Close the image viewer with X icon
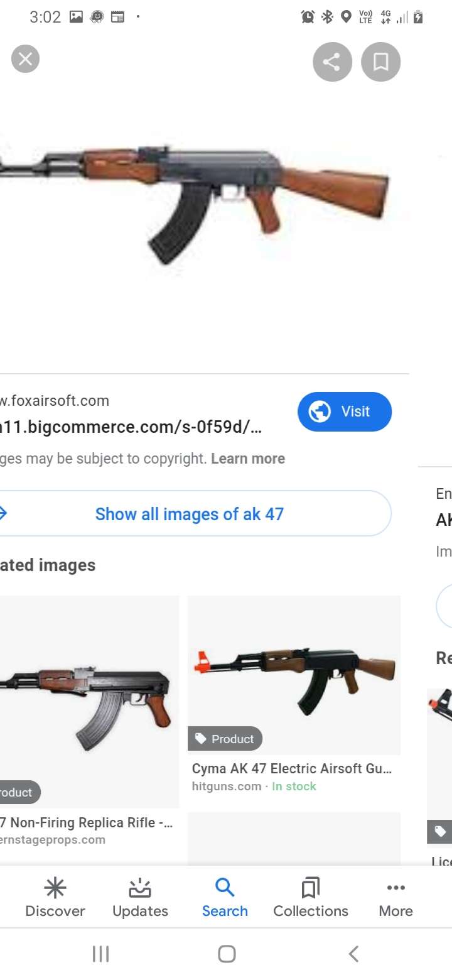 click(25, 60)
